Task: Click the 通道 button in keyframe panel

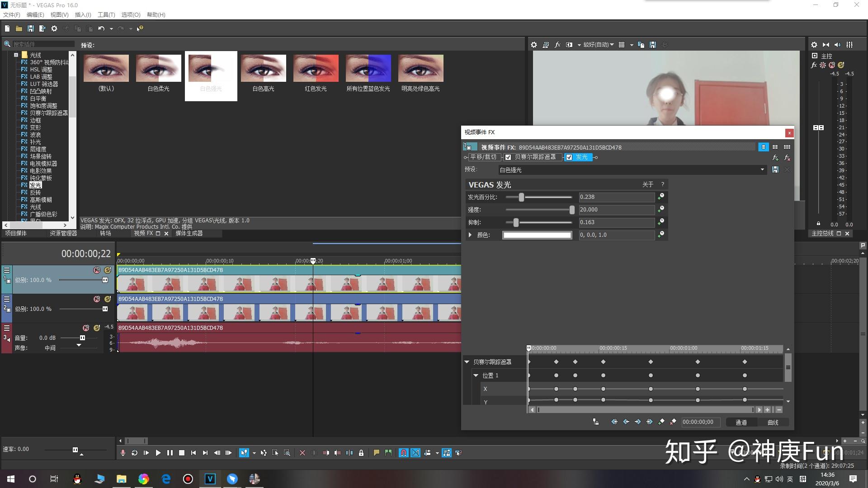Action: (741, 422)
